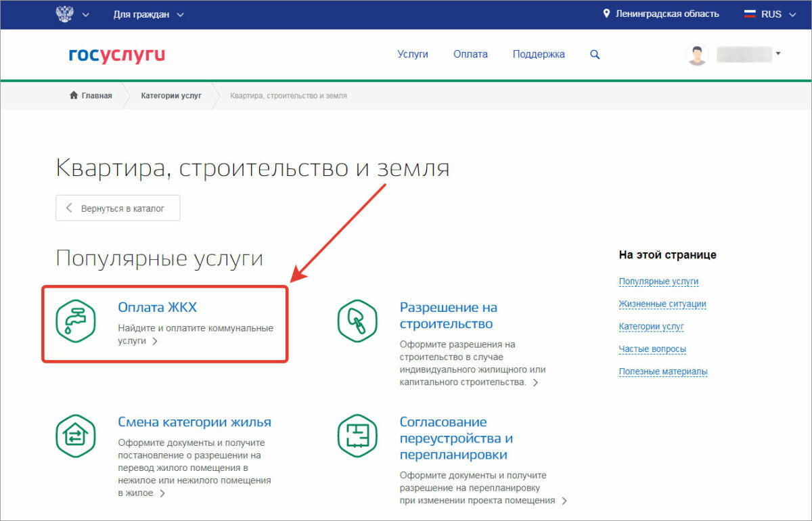Image resolution: width=812 pixels, height=521 pixels.
Task: Click the page title "Квартира, строительство и земля"
Action: tap(252, 168)
